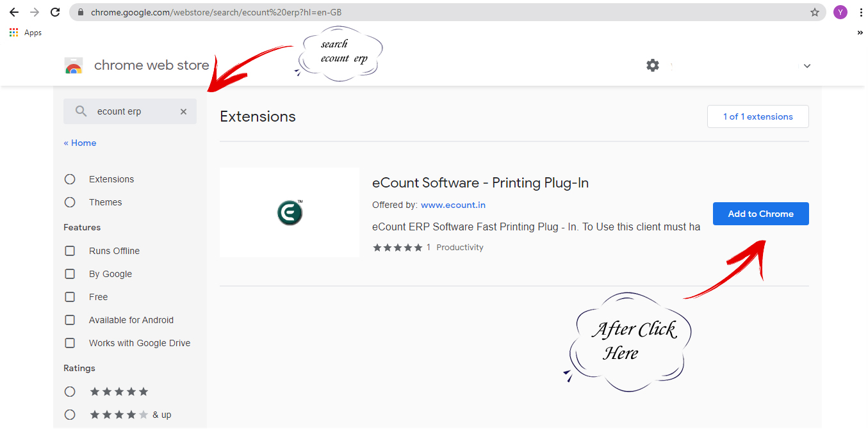The width and height of the screenshot is (868, 430).
Task: Select the five-star rating radio button
Action: pos(70,392)
